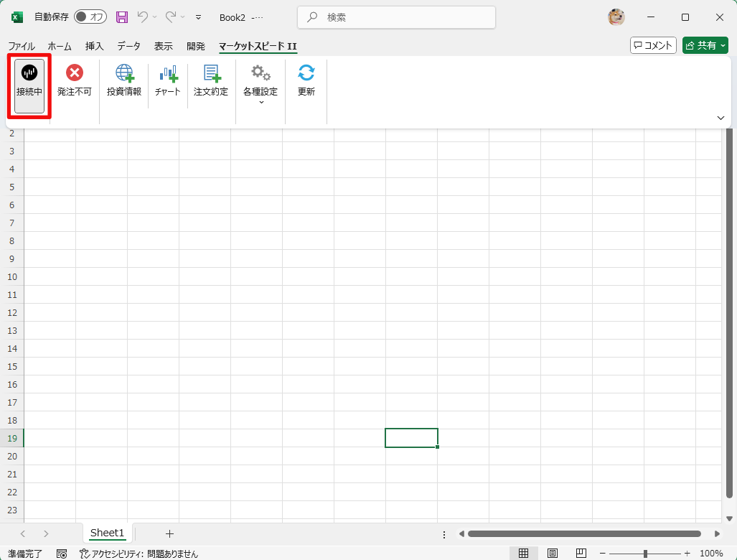Toggle the 自動保存 autosave switch
Screen dimensions: 737x560
(90, 17)
